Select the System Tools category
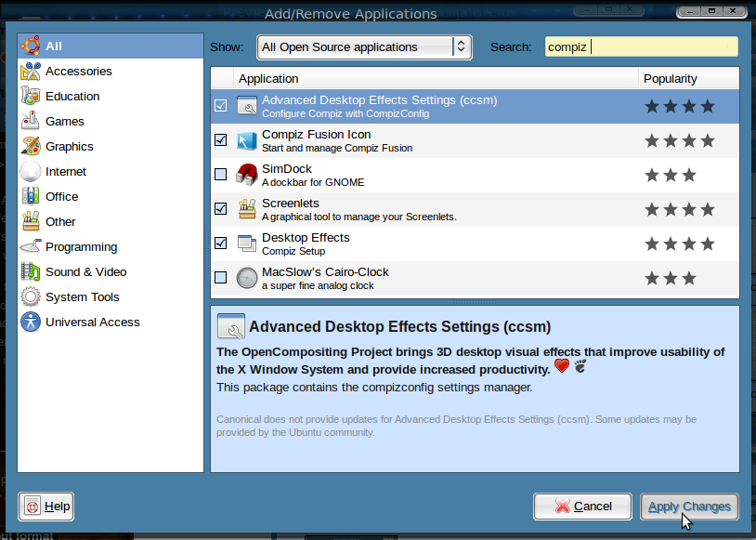The image size is (756, 540). pos(111,296)
